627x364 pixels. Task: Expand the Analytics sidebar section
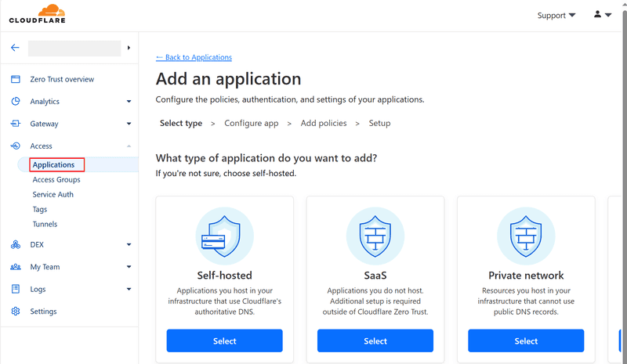point(129,102)
